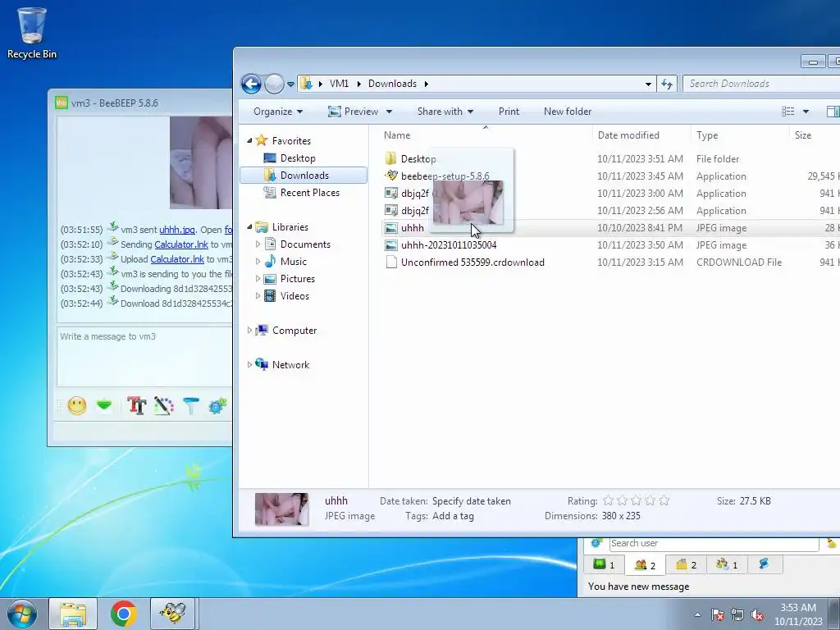
Task: Select Network in navigation pane
Action: [x=290, y=365]
